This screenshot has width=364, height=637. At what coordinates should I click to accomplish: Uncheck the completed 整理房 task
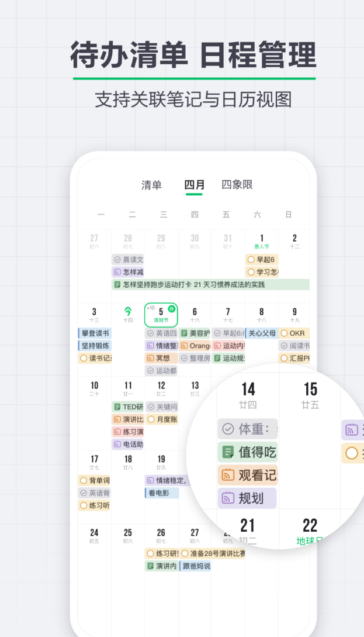(184, 359)
